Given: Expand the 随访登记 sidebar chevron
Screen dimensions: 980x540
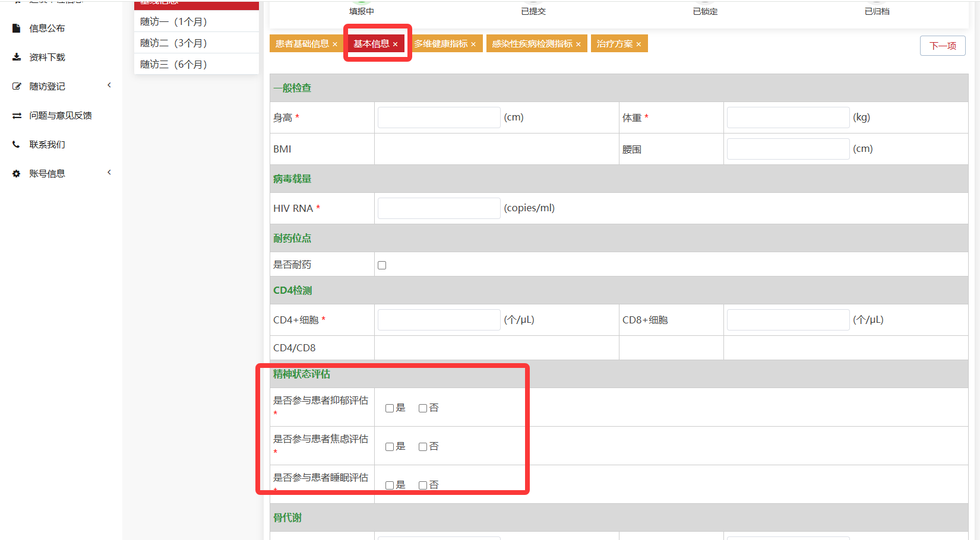Looking at the screenshot, I should (109, 85).
